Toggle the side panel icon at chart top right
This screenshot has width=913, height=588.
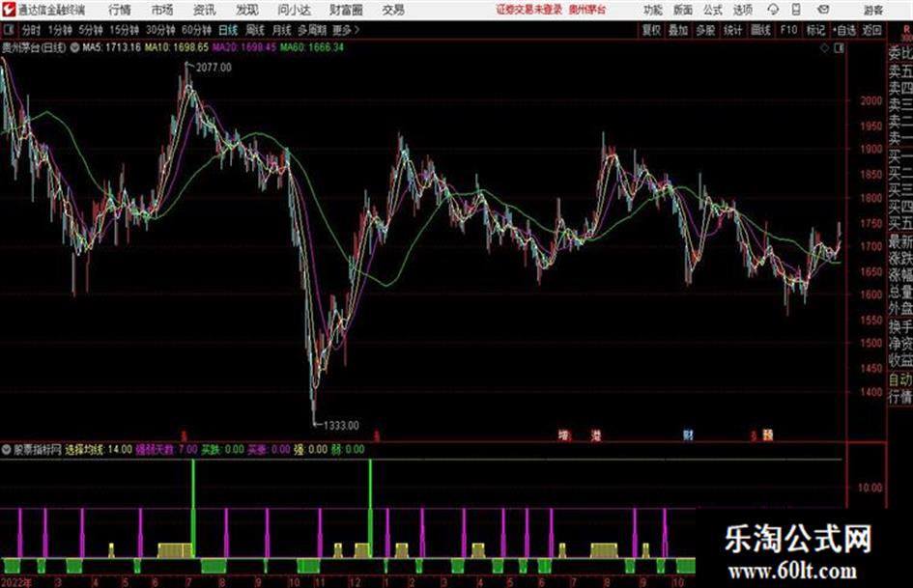(839, 48)
